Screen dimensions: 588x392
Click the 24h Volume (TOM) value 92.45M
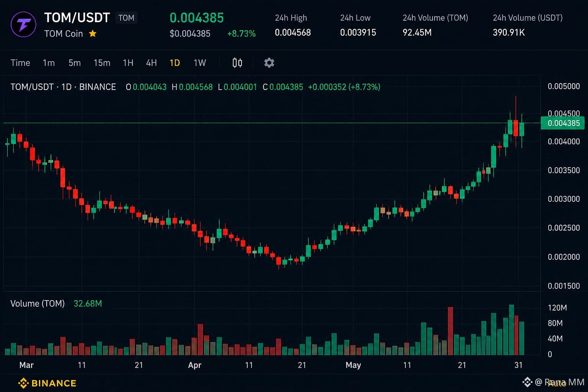417,33
